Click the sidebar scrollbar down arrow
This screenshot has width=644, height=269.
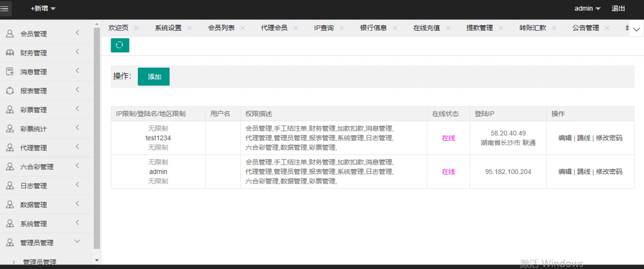[97, 260]
